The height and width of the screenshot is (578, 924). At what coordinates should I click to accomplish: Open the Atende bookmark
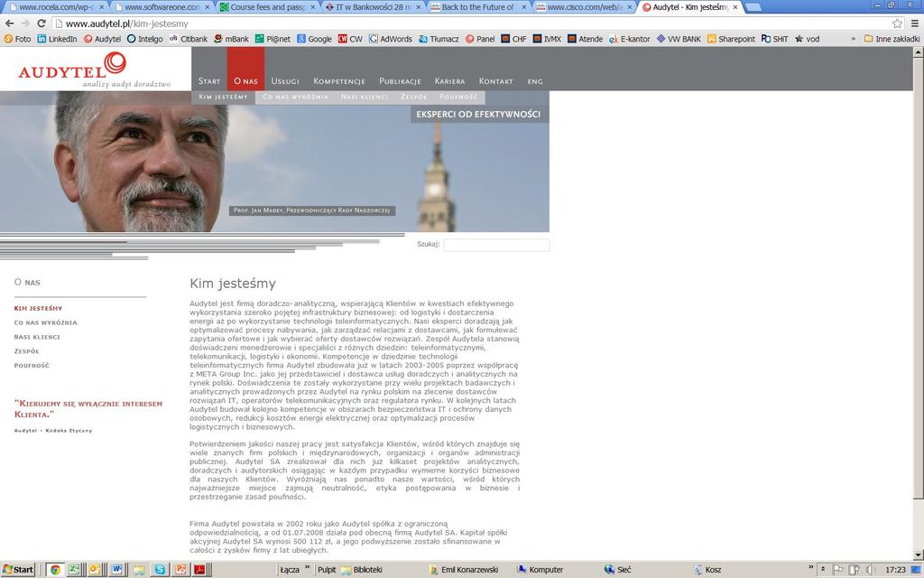tap(585, 39)
